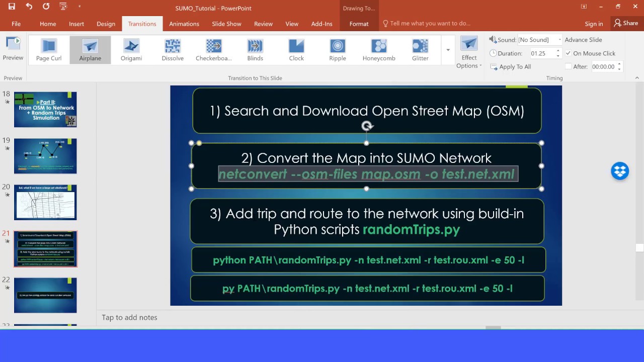Click the Save icon in the quick access toolbar
The image size is (644, 362).
pos(12,7)
